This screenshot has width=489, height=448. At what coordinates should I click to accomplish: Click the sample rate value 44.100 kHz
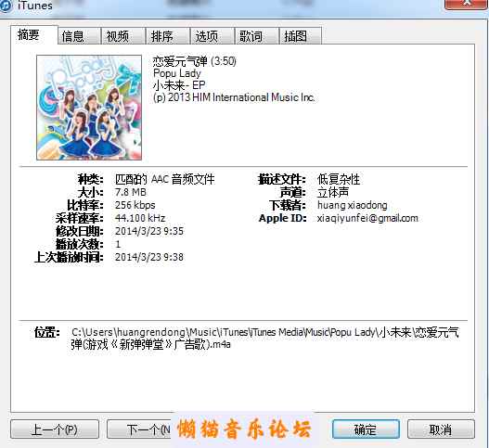(x=140, y=218)
